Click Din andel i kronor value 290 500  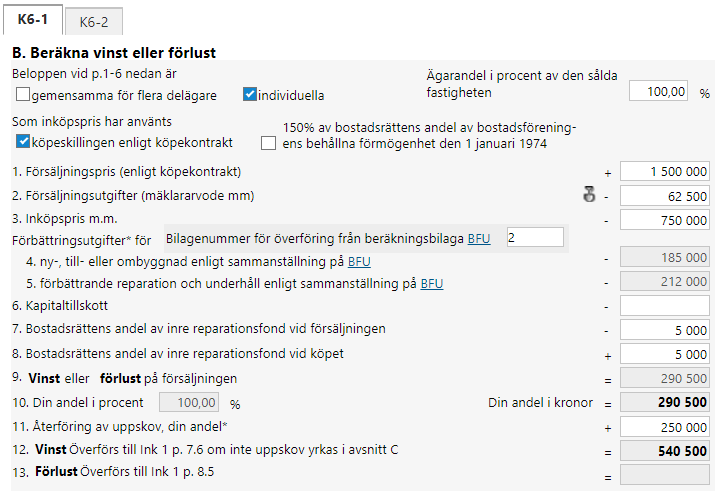coord(665,402)
